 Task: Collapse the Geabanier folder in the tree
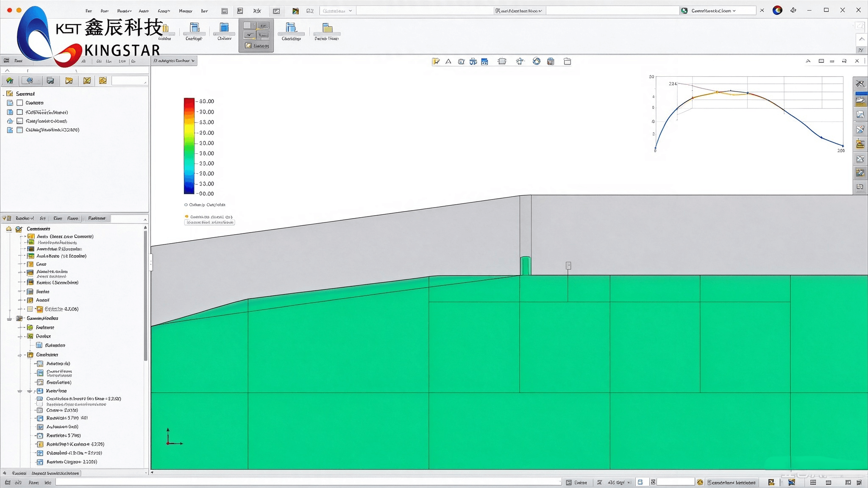[x=19, y=355]
